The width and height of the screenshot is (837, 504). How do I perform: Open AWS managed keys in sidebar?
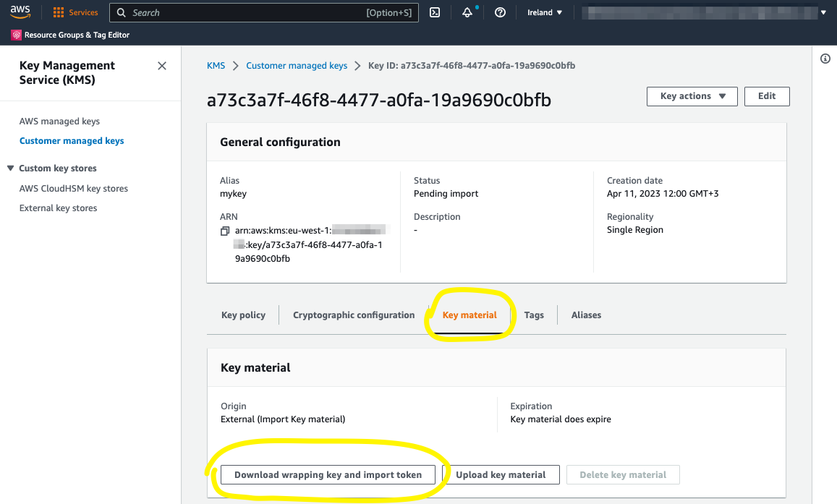click(59, 121)
